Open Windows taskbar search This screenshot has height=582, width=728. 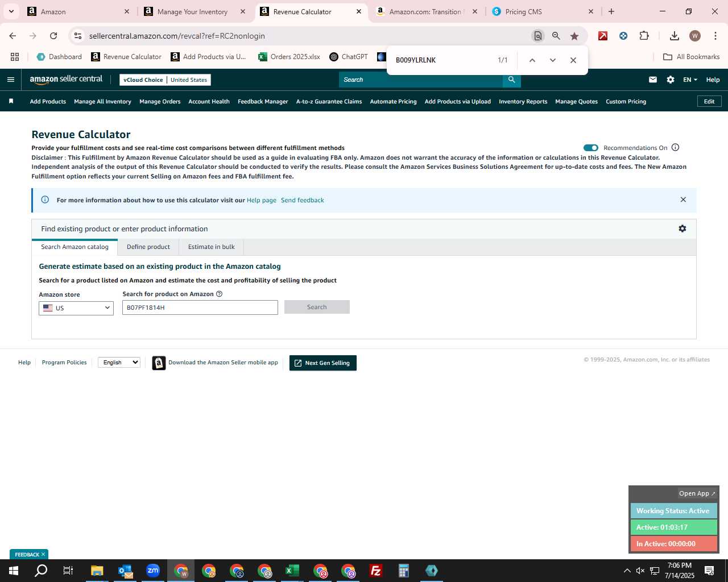[41, 571]
